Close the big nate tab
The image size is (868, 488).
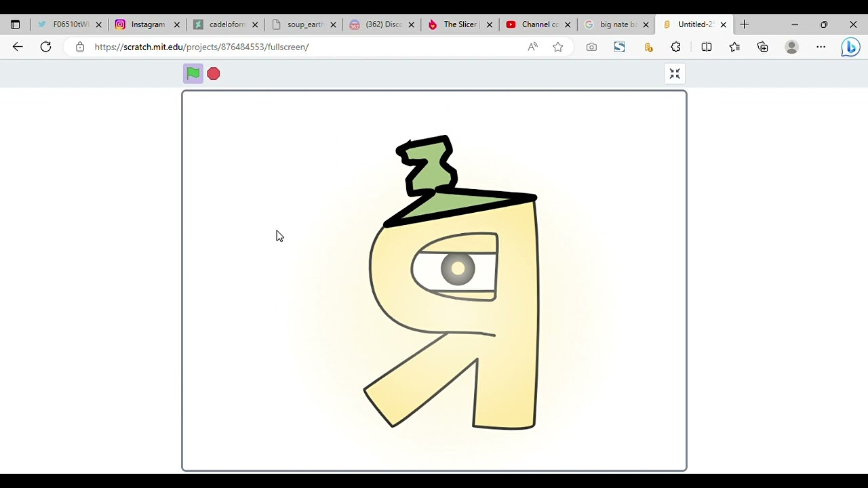tap(646, 24)
